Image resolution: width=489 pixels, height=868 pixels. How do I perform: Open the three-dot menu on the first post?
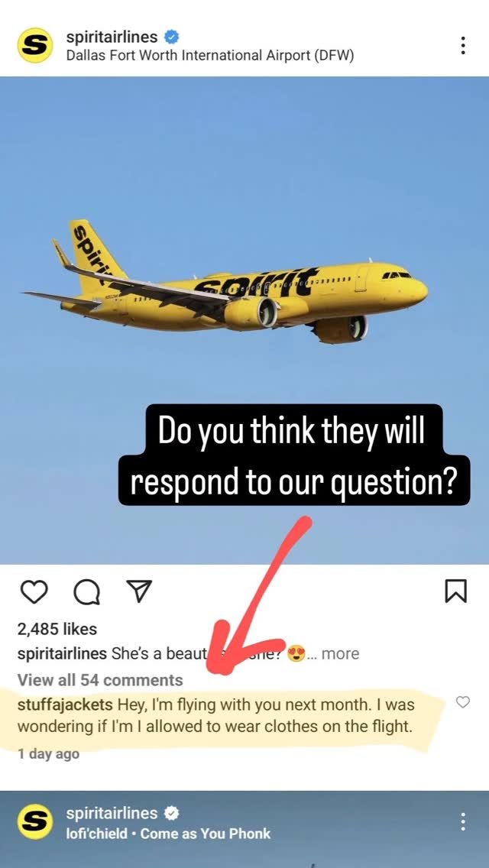point(463,45)
